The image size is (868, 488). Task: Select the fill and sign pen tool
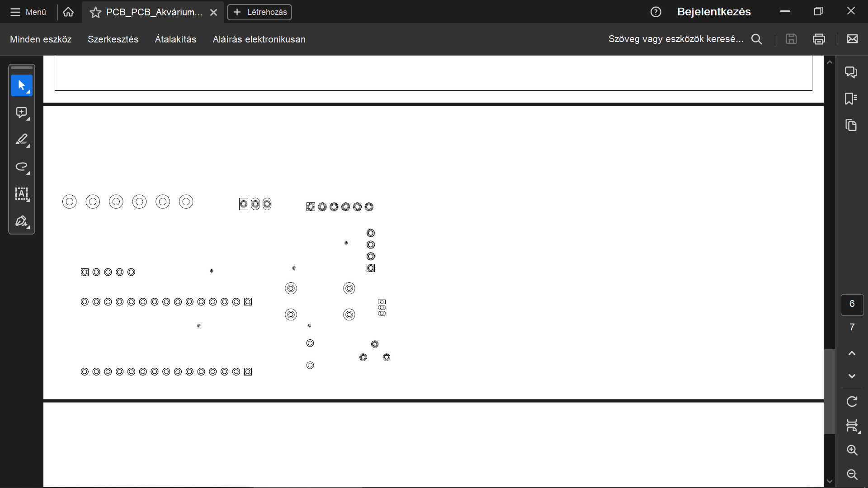pyautogui.click(x=21, y=221)
